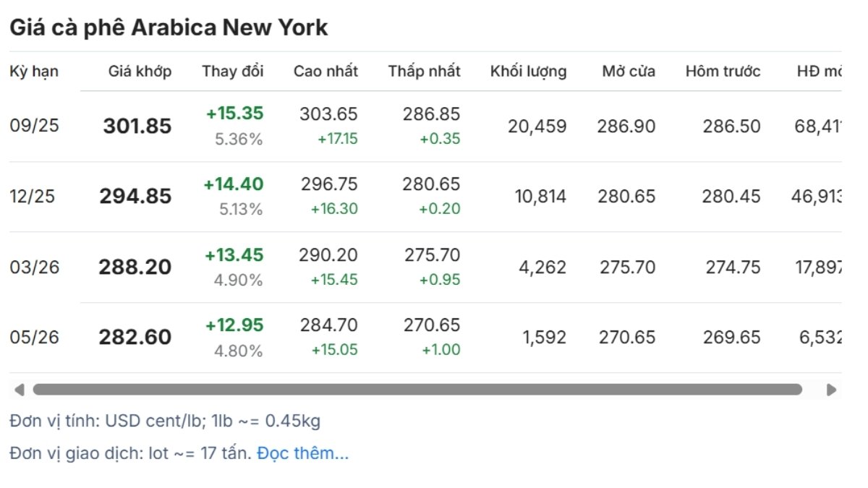
Task: Click the "Mở cửa" column header
Action: [x=629, y=71]
